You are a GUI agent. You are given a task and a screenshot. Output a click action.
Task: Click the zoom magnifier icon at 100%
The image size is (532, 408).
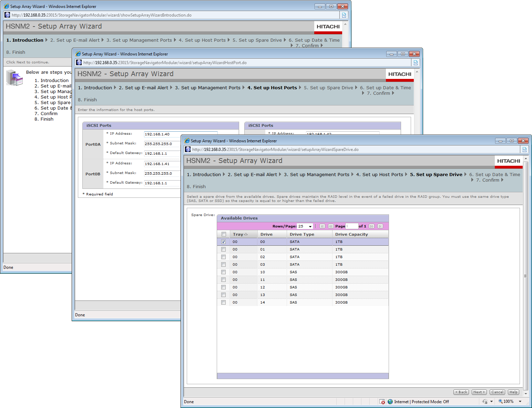click(x=500, y=401)
